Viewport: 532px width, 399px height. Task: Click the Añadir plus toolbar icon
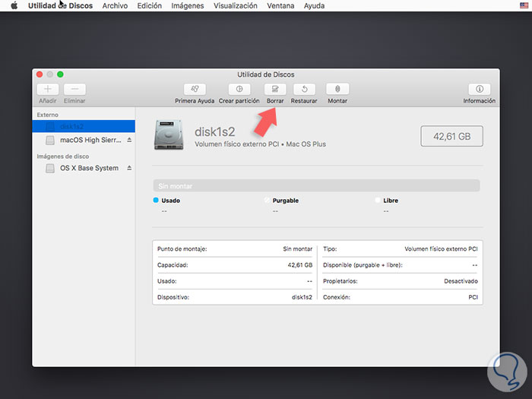point(48,89)
